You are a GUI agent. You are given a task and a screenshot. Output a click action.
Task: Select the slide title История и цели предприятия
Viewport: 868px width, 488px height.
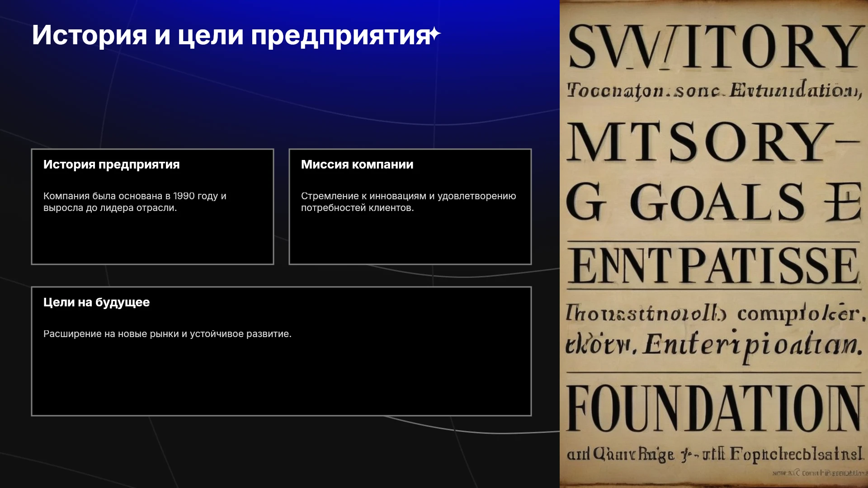(x=231, y=35)
